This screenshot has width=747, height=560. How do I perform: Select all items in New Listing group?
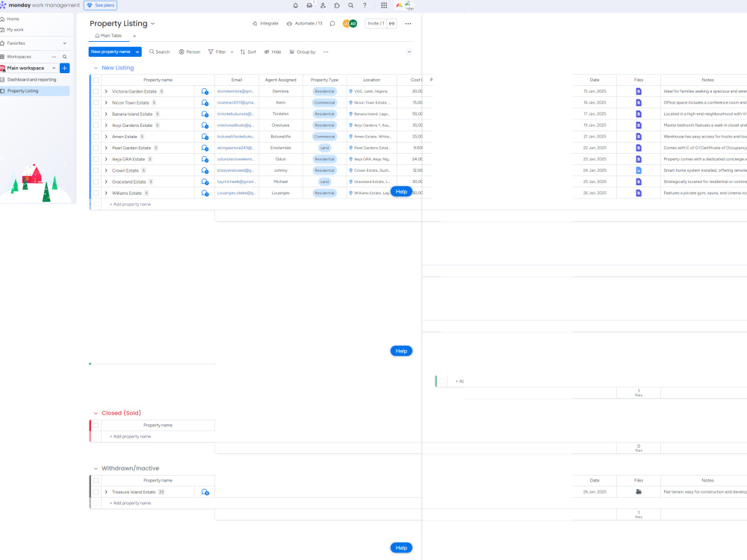pyautogui.click(x=96, y=80)
